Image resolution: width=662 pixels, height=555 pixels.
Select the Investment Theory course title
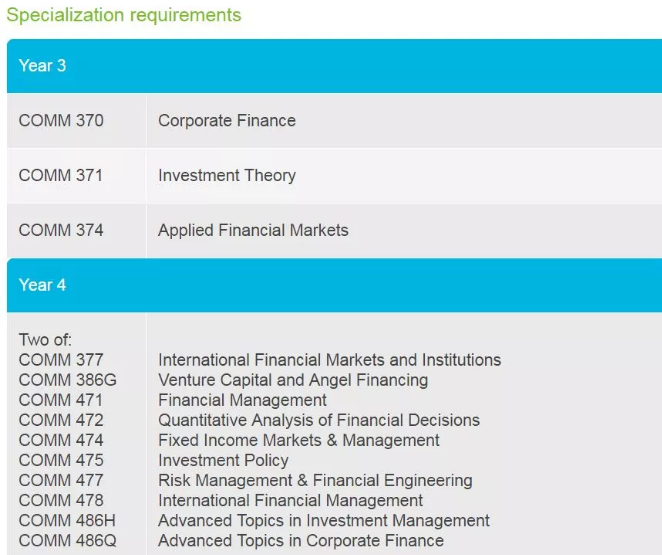coord(227,176)
